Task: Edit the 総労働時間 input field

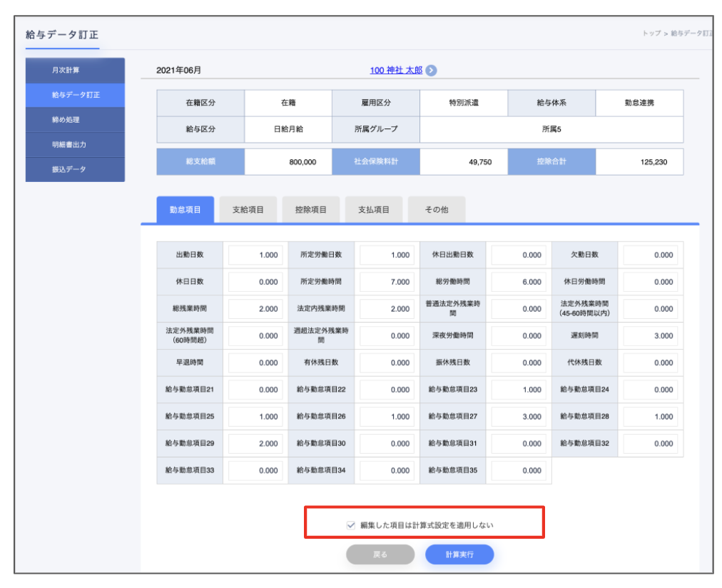Action: (x=518, y=282)
